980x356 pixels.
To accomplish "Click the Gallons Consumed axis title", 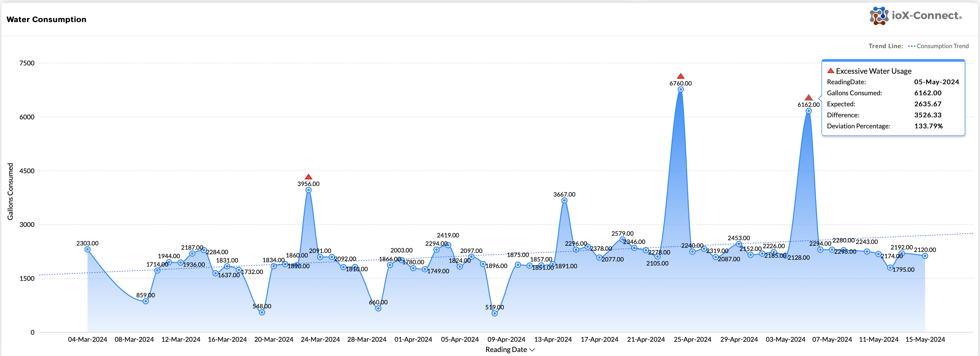I will click(10, 191).
